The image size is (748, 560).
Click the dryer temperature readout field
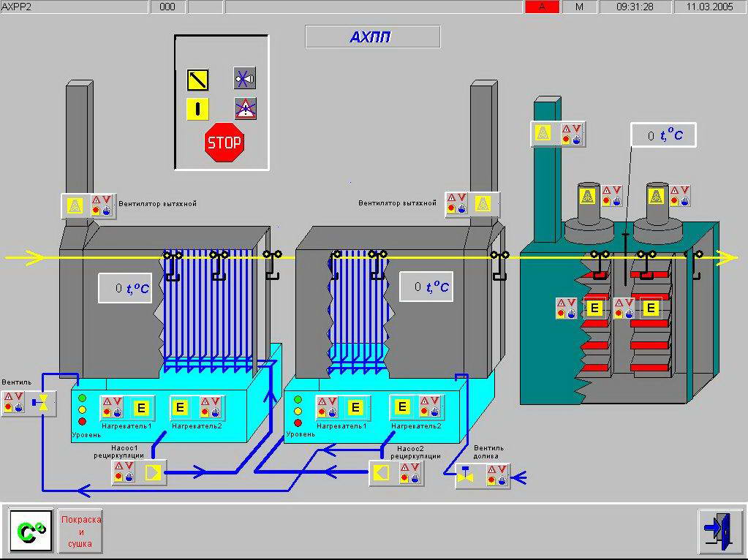point(662,135)
